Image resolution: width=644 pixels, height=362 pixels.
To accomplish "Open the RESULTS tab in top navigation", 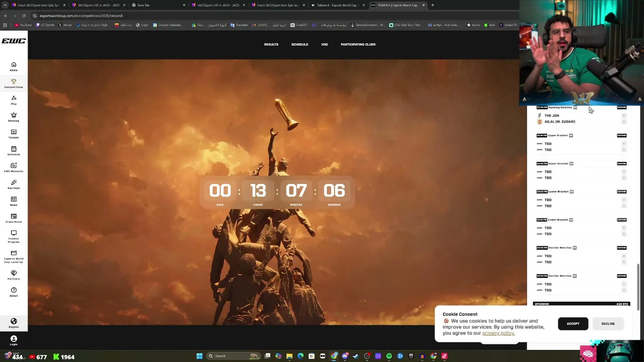I will pos(271,44).
